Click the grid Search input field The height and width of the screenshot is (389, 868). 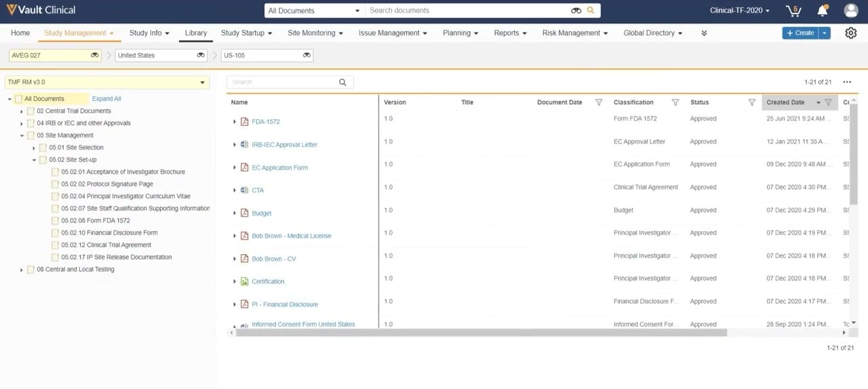(283, 82)
